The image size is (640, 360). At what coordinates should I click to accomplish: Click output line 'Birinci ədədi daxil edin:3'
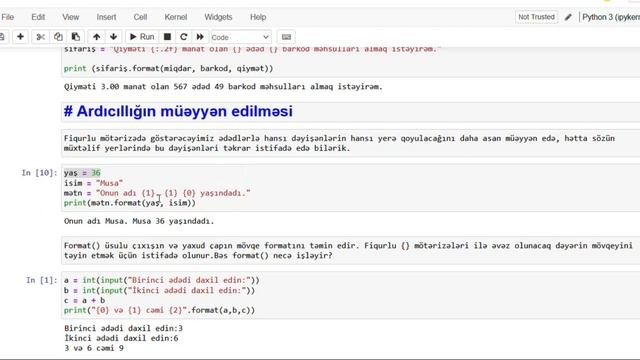click(x=124, y=328)
